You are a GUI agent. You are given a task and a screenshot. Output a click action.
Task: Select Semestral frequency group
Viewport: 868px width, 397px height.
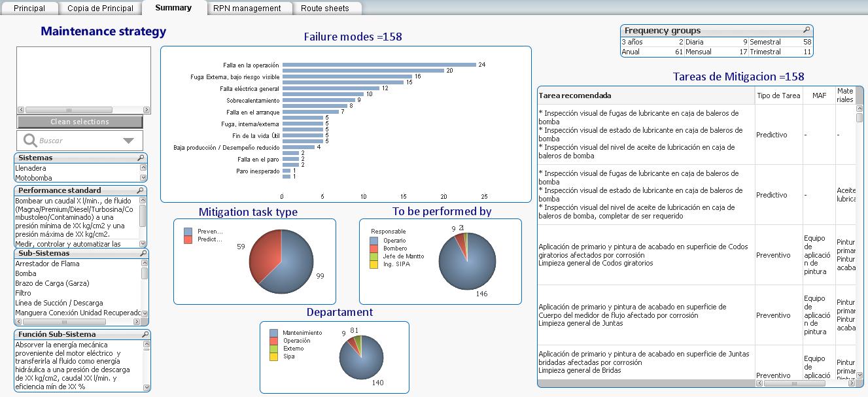pos(765,42)
